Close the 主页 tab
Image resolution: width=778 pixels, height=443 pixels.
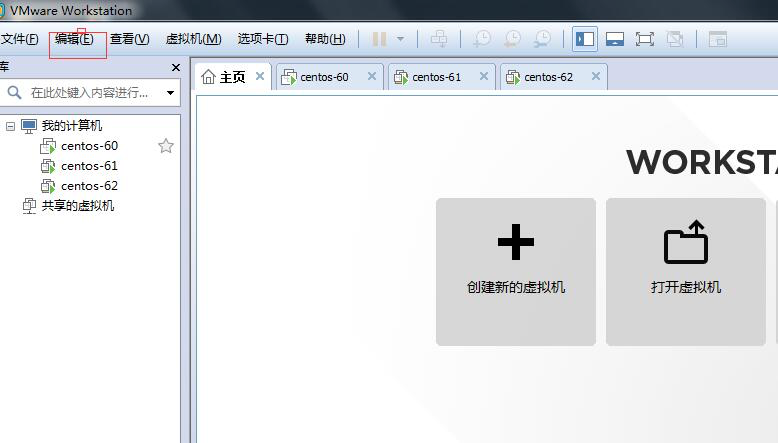[x=260, y=76]
